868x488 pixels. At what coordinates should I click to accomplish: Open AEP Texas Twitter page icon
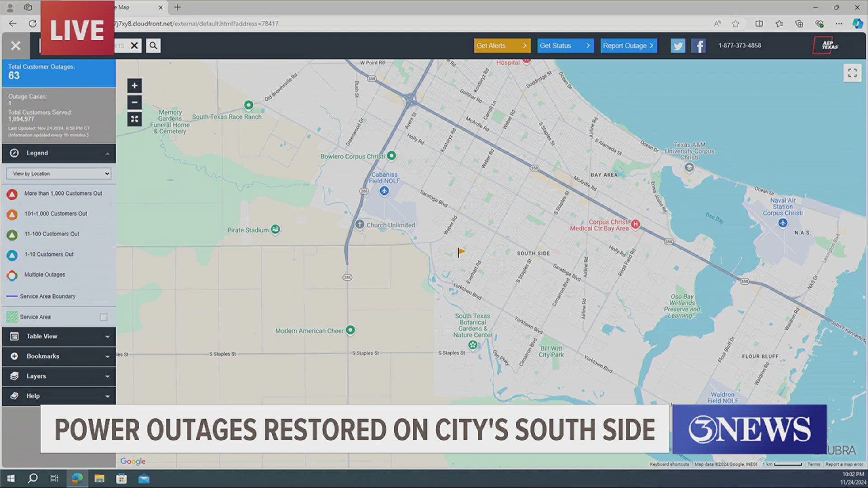[x=678, y=45]
